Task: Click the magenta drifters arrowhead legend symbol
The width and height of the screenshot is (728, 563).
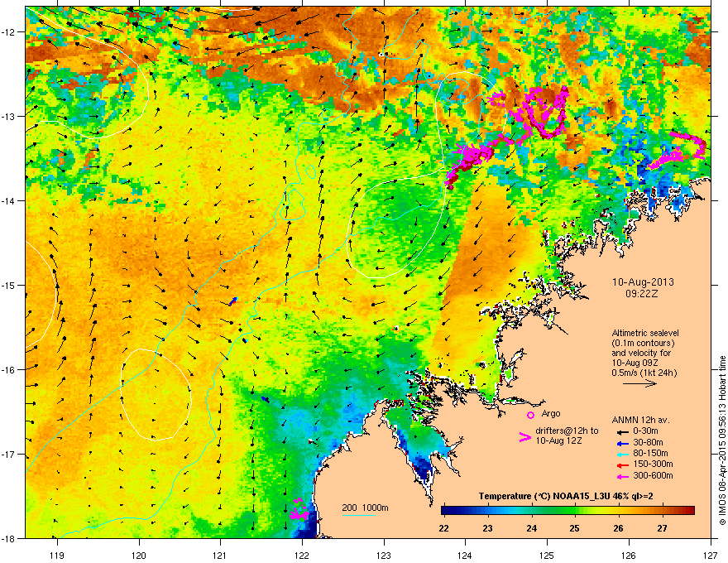Action: (x=525, y=437)
